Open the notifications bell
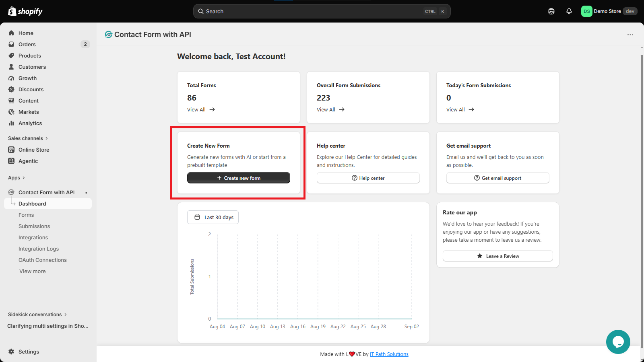 (x=569, y=11)
